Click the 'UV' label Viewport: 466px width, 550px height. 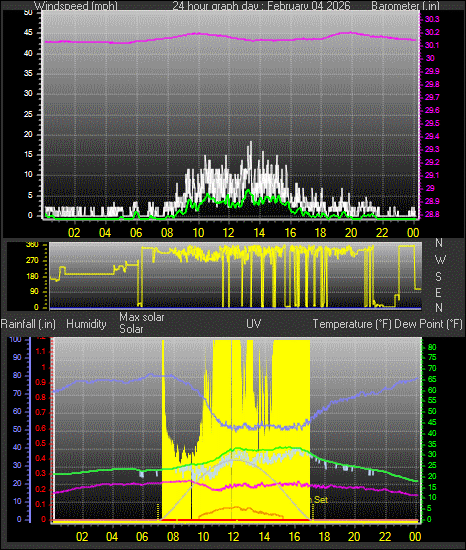click(x=254, y=324)
